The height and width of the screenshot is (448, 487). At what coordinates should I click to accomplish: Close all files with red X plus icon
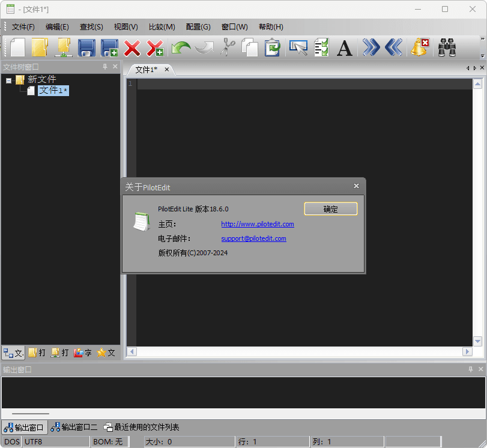click(x=155, y=47)
